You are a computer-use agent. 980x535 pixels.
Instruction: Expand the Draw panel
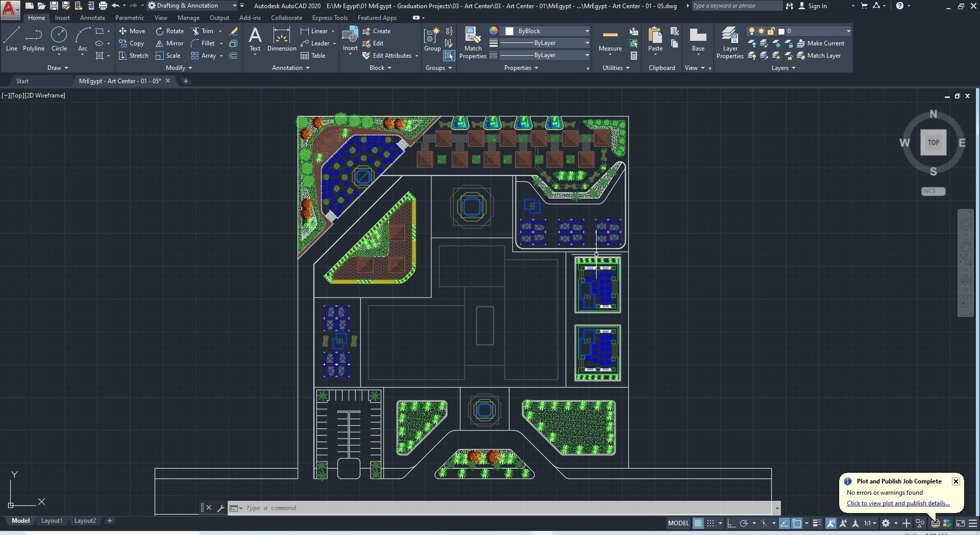[57, 68]
